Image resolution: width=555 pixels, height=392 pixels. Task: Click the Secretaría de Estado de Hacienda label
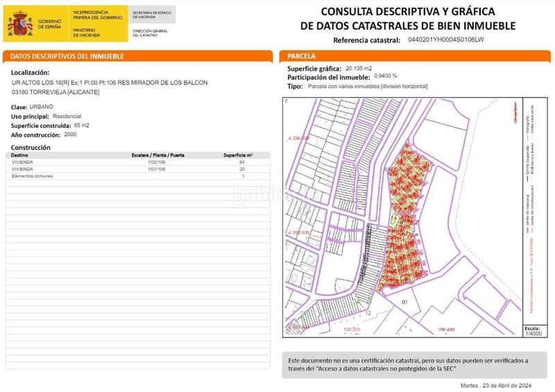pyautogui.click(x=152, y=14)
